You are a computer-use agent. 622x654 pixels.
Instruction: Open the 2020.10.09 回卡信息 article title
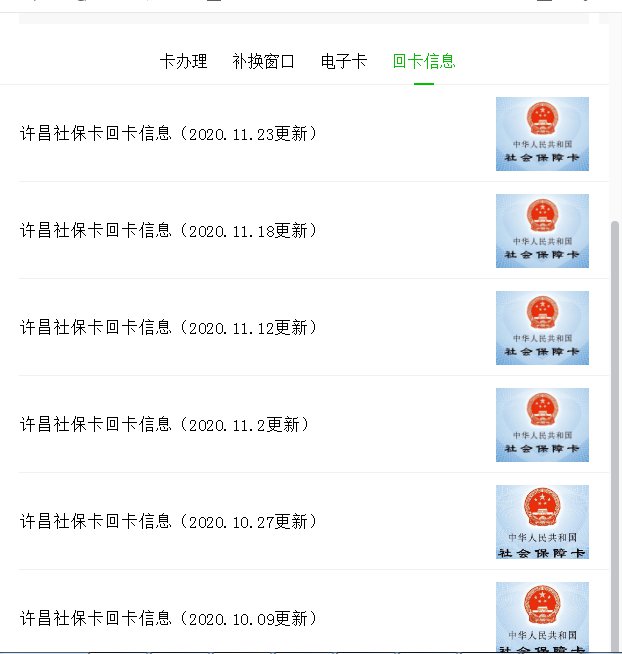pos(169,619)
